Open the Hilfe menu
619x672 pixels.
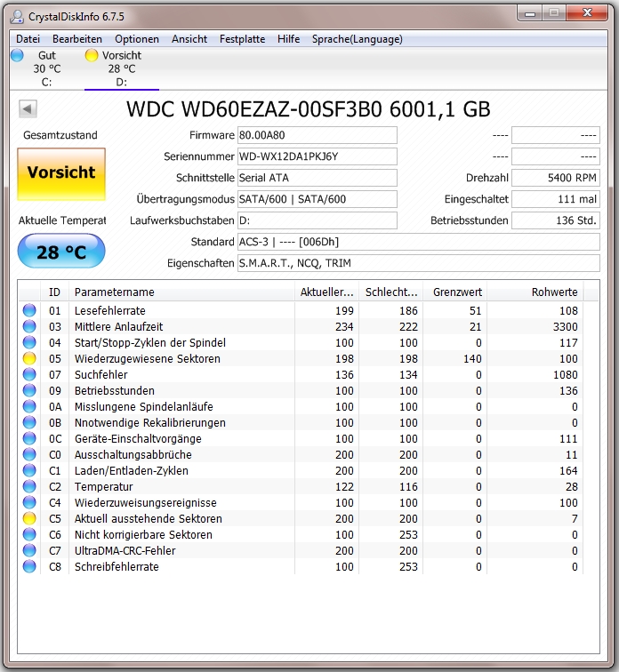point(288,39)
